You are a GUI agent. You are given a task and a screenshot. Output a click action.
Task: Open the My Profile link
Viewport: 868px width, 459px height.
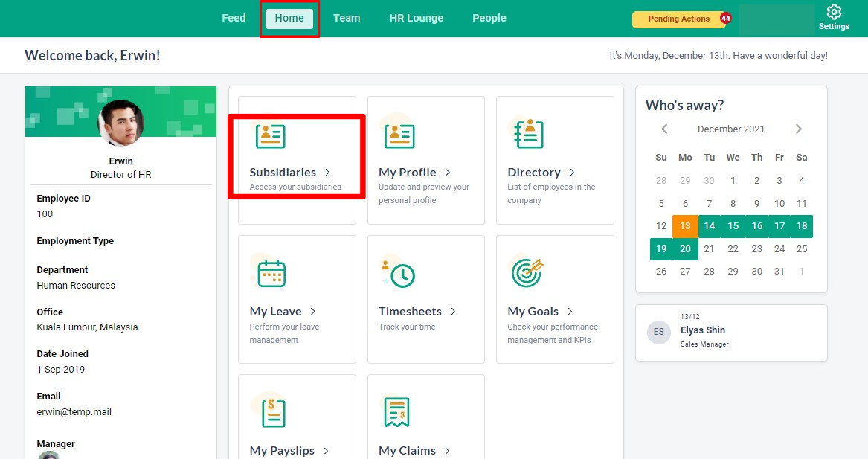tap(408, 172)
